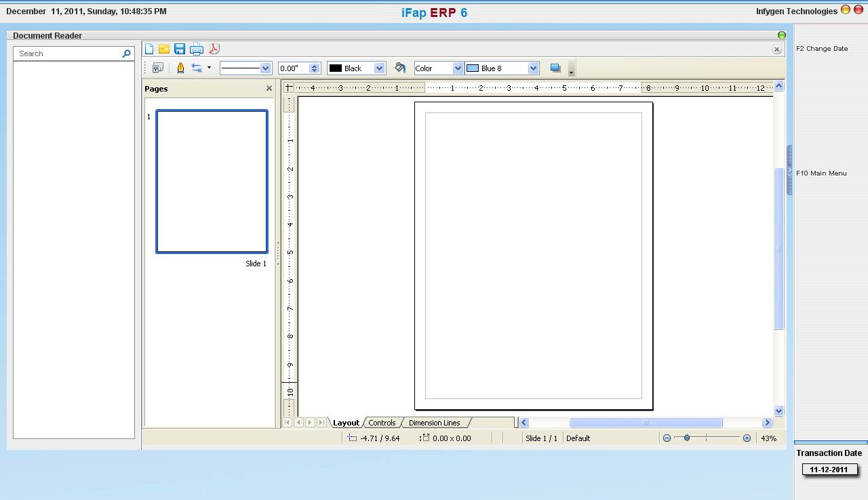Click the Blue 8 color swatch

pyautogui.click(x=473, y=68)
